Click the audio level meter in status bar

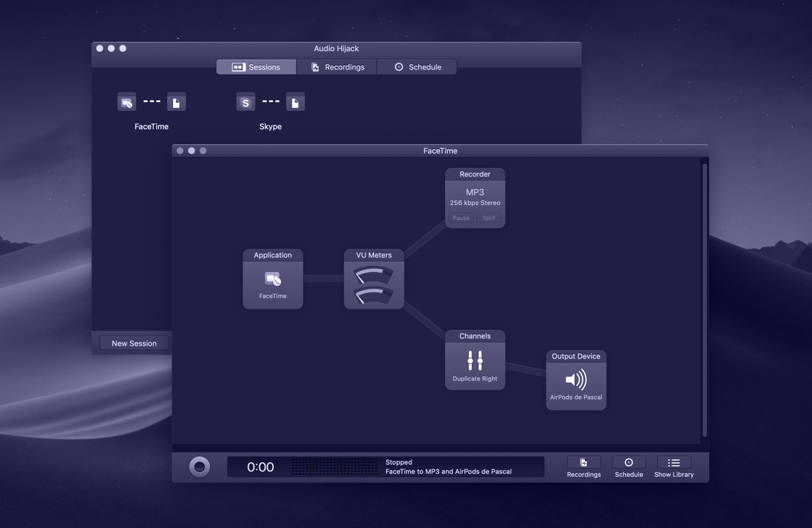(x=334, y=467)
